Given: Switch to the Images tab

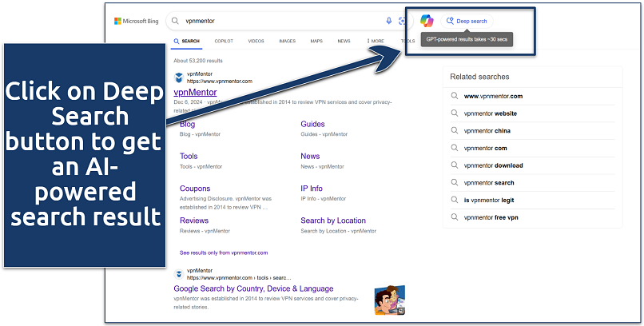Looking at the screenshot, I should 287,41.
